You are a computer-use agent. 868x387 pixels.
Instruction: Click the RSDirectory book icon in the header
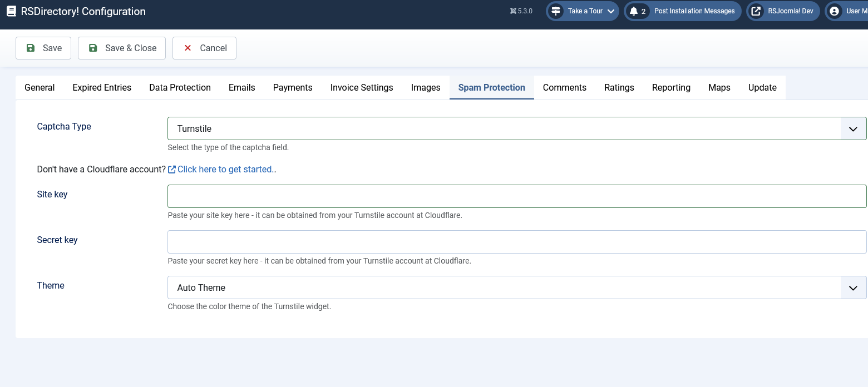11,11
